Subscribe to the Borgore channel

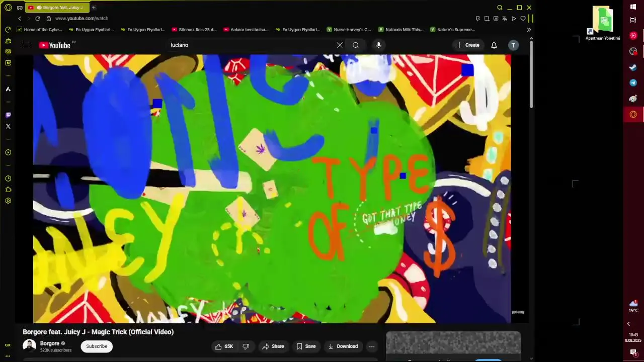(x=97, y=346)
